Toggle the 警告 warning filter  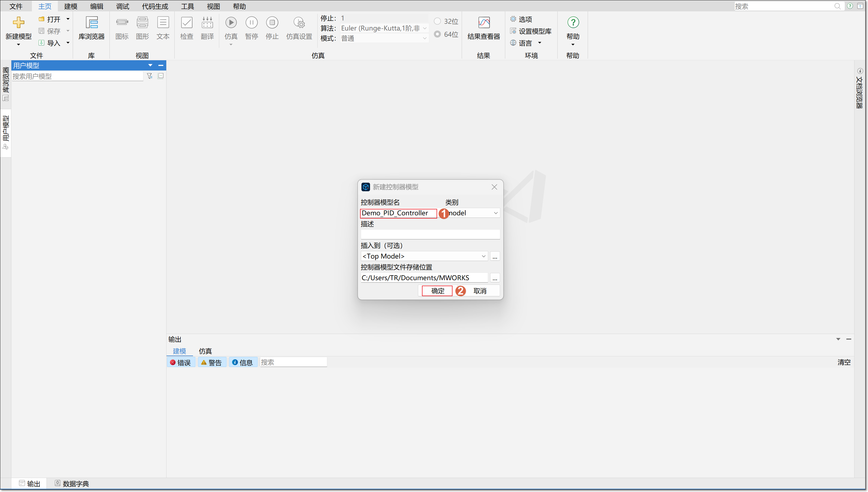pos(212,362)
